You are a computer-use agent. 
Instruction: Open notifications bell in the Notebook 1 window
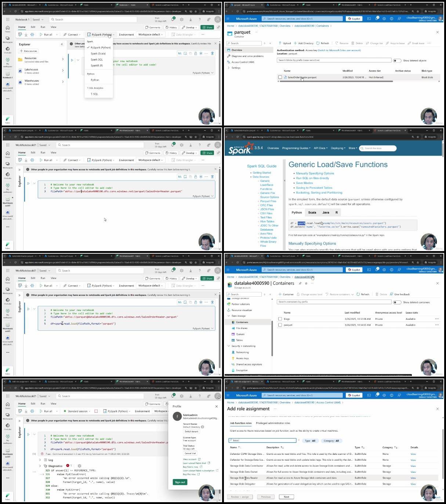[x=173, y=19]
